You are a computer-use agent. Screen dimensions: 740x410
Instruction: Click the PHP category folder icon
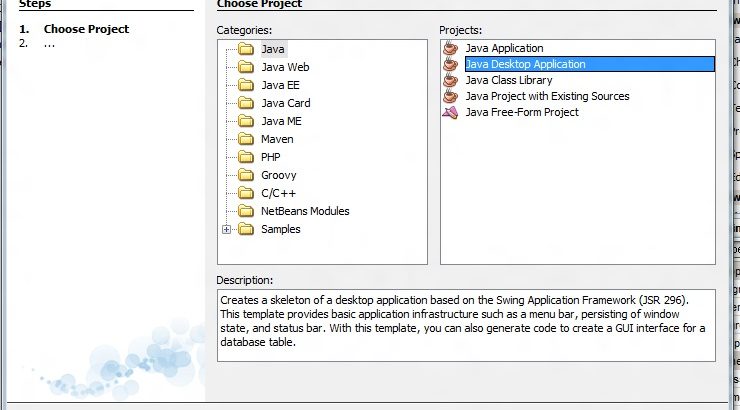[246, 157]
